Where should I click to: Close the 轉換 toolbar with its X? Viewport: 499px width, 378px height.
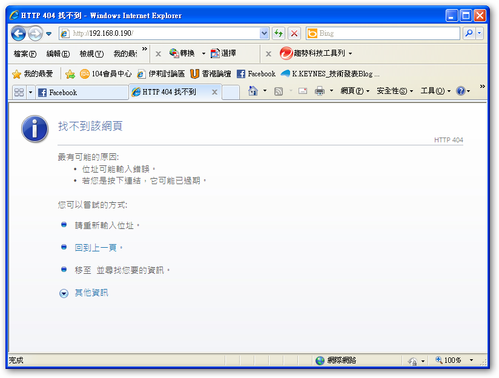[158, 54]
